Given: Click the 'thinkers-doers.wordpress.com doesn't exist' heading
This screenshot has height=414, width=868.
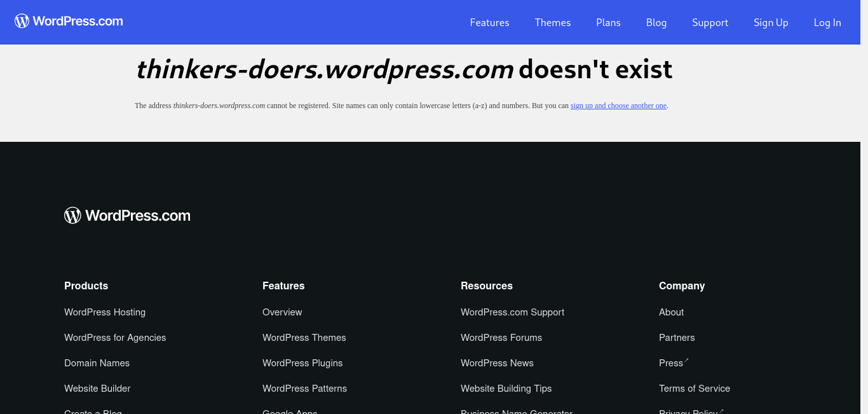Looking at the screenshot, I should pyautogui.click(x=404, y=69).
